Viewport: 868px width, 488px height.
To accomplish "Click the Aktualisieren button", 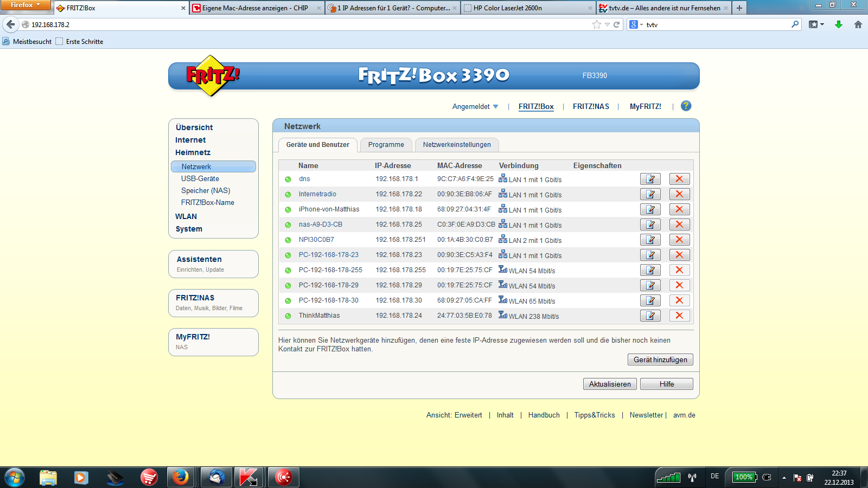I will click(x=610, y=384).
